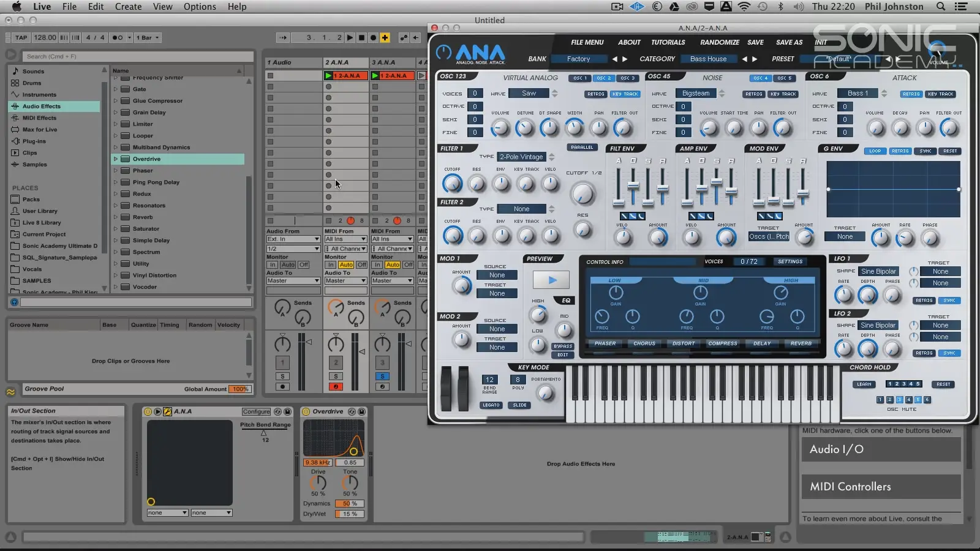This screenshot has width=980, height=551.
Task: Click the G ENV LOOP button
Action: point(875,151)
